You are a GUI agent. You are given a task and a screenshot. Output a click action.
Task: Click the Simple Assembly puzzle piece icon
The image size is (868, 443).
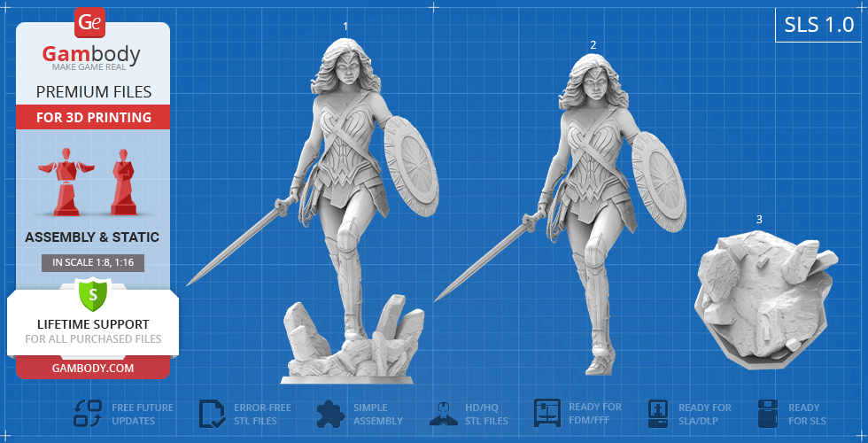[330, 414]
